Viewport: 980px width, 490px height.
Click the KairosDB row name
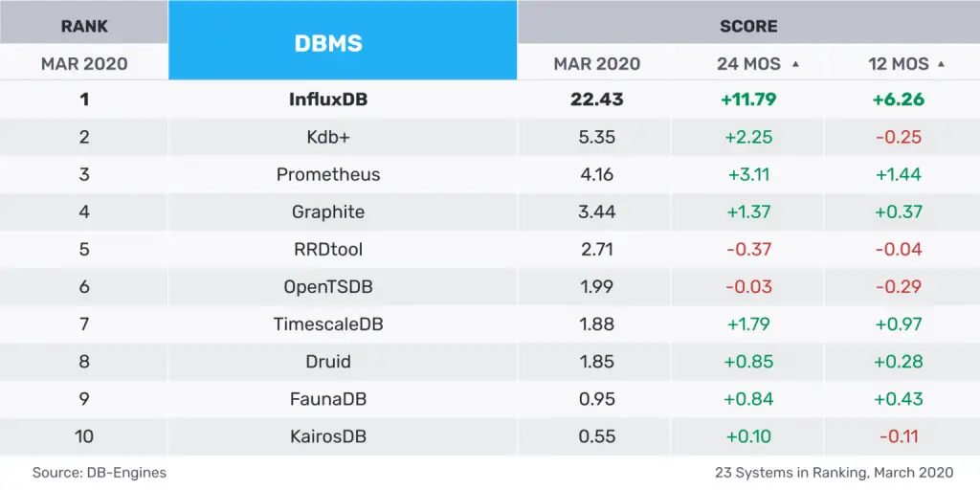[328, 436]
